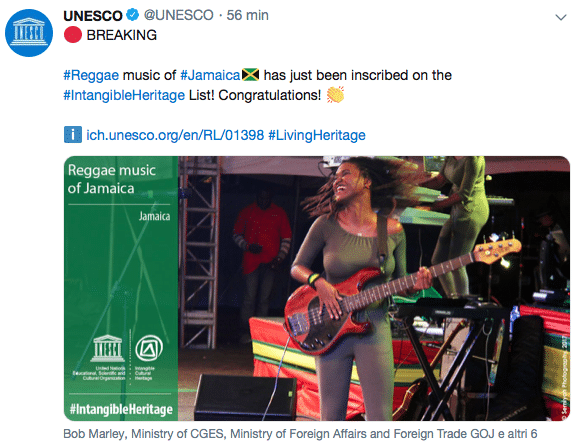Open the #Reggae hashtag

tap(91, 75)
